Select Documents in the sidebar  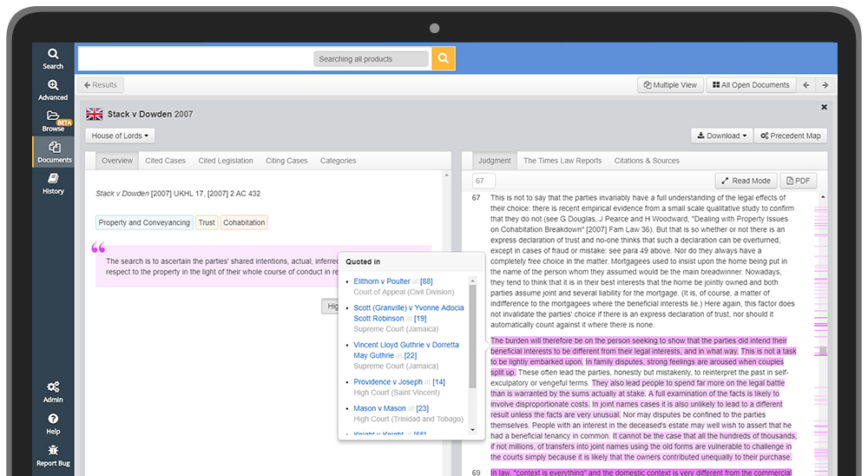click(x=54, y=152)
